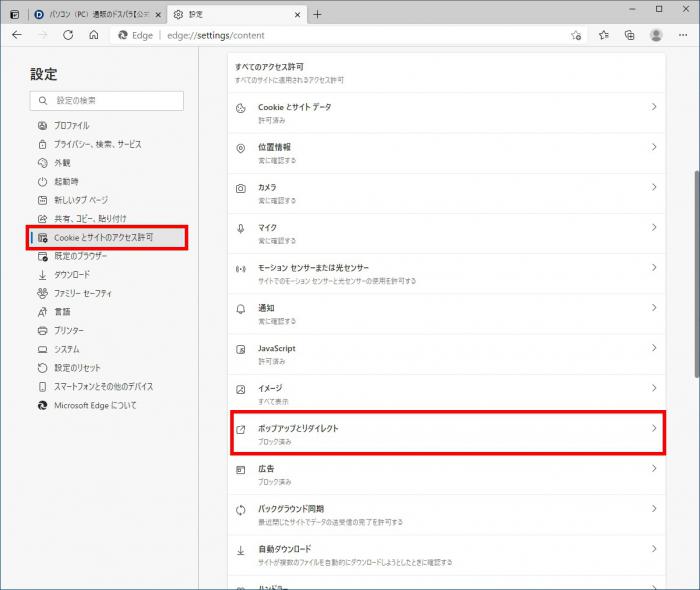700x590 pixels.
Task: Open the home page icon
Action: [x=94, y=35]
